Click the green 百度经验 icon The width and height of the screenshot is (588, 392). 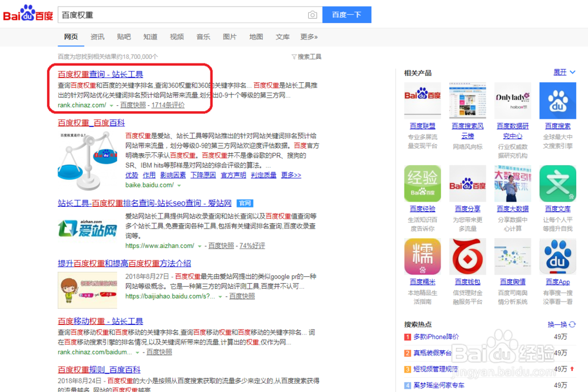click(422, 183)
